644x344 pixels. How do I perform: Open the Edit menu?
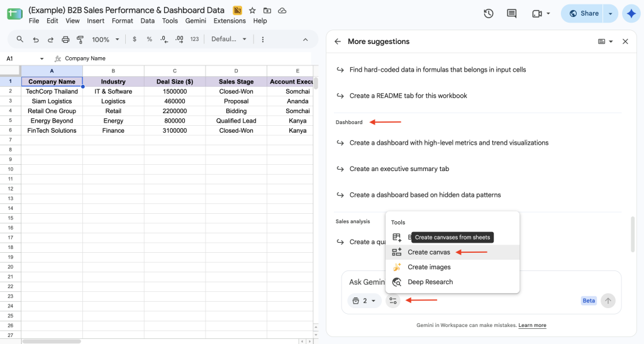52,21
